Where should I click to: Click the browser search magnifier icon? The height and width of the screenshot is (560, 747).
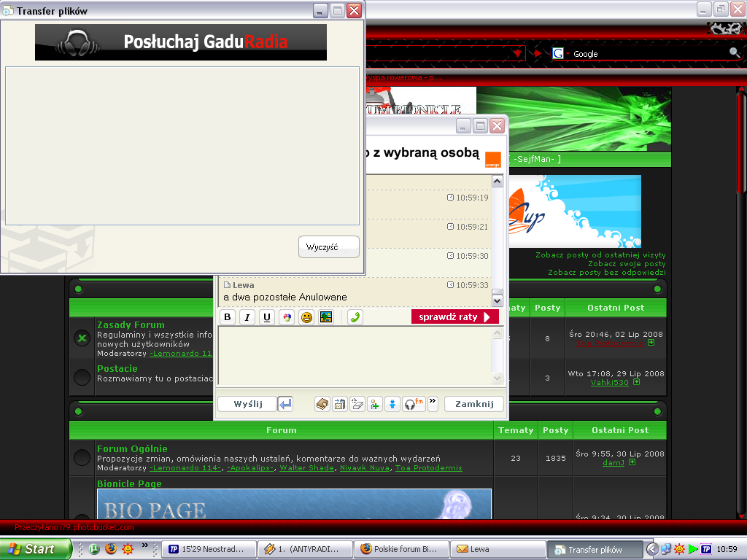click(x=735, y=52)
